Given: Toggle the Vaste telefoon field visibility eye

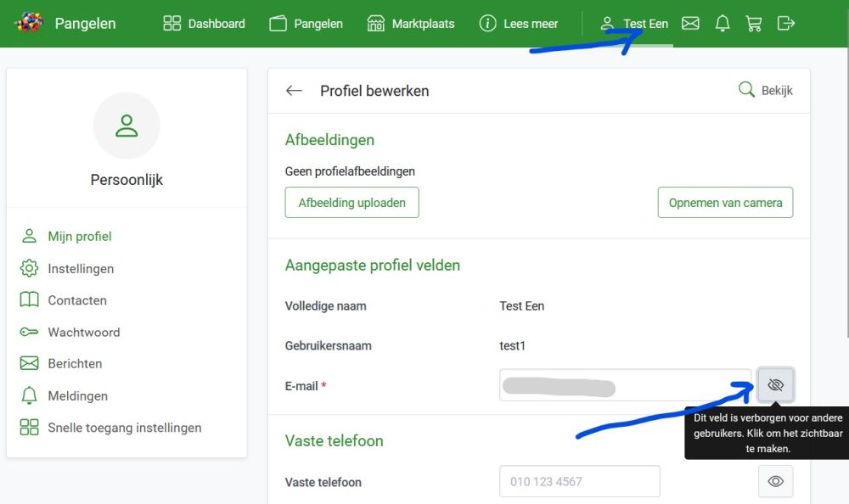Looking at the screenshot, I should tap(776, 481).
